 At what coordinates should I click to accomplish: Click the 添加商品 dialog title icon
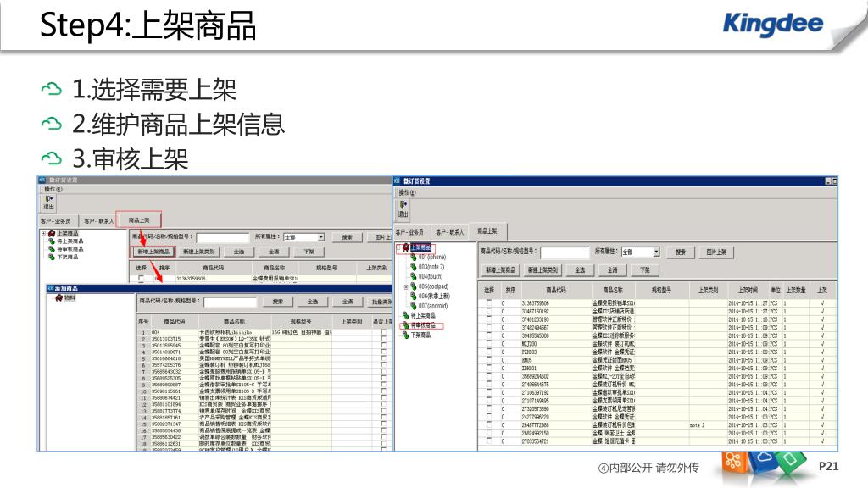coord(50,288)
